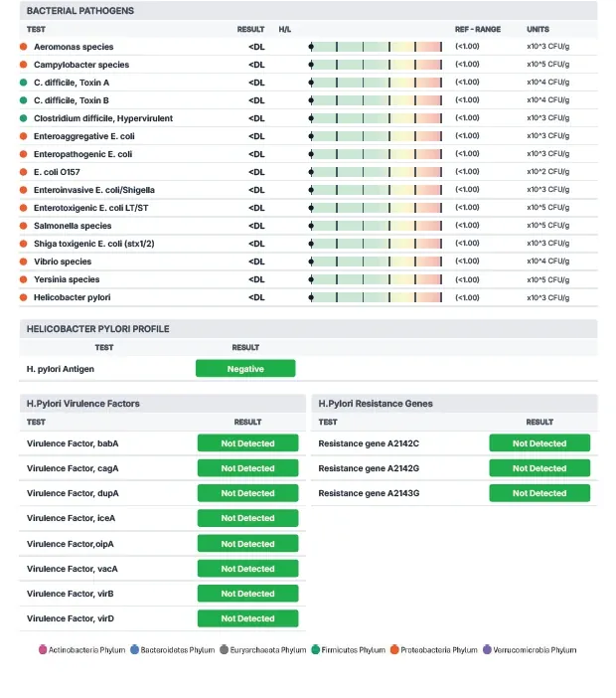
Task: Click the H.Pylori Resistance Genes heading
Action: pyautogui.click(x=376, y=404)
